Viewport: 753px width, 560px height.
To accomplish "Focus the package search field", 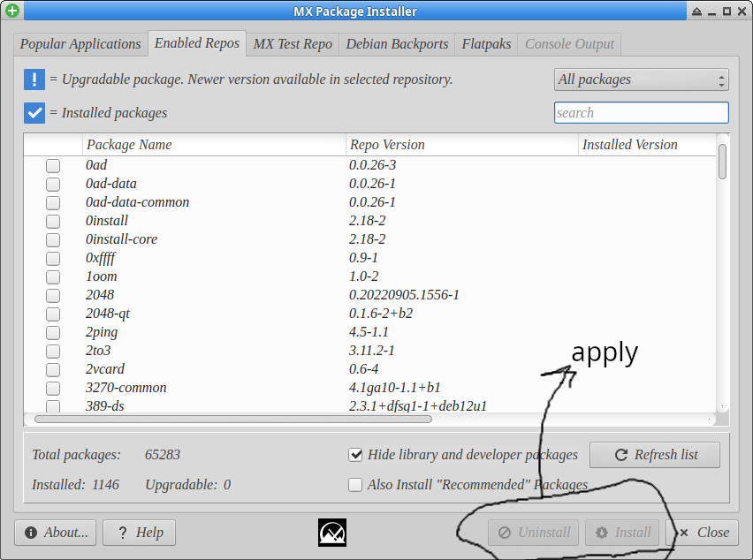I will coord(641,113).
